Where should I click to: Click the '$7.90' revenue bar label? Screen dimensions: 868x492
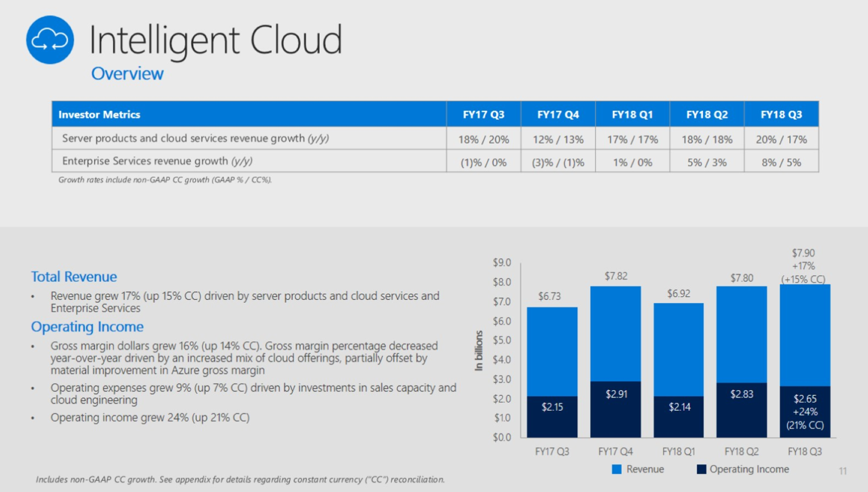(803, 253)
